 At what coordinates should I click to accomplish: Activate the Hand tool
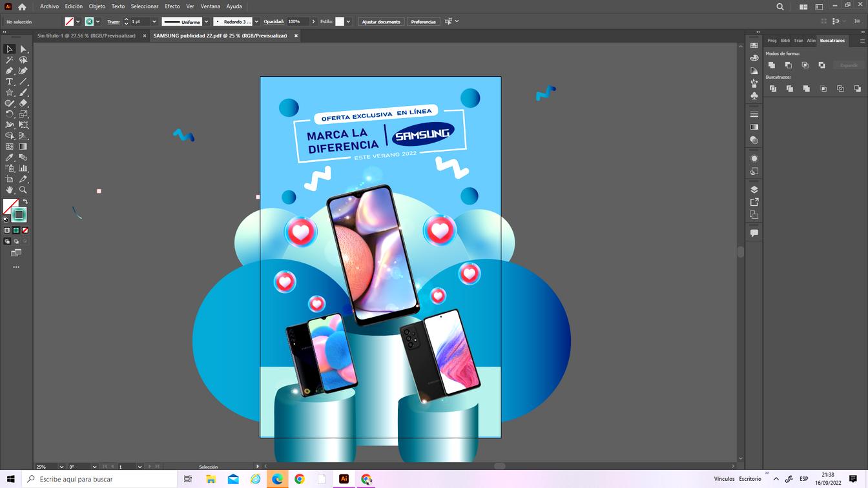pyautogui.click(x=10, y=190)
